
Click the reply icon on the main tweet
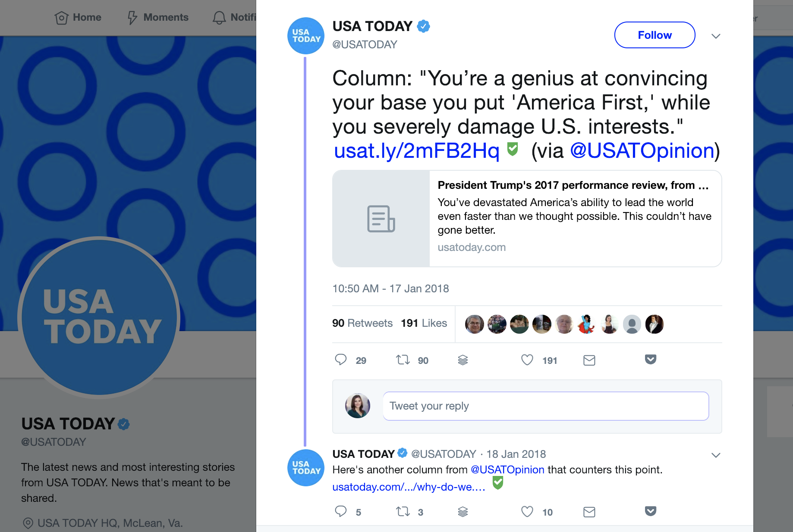pyautogui.click(x=341, y=360)
